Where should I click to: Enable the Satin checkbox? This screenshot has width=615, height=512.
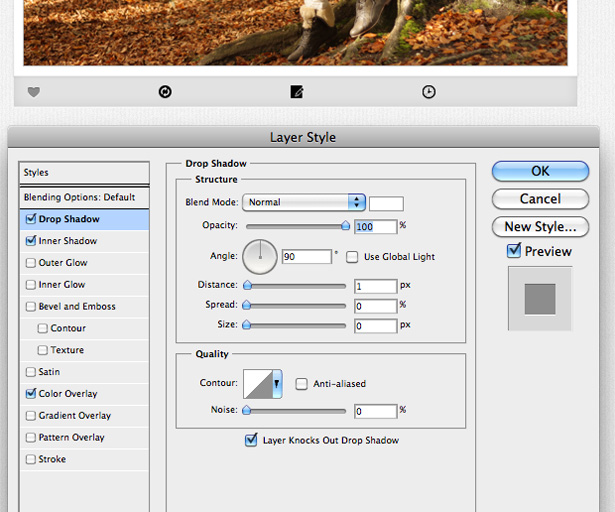pyautogui.click(x=31, y=372)
